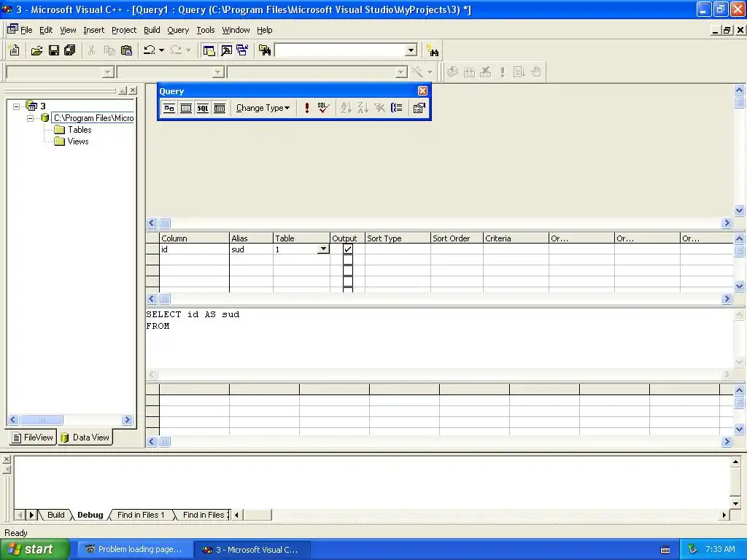Switch to Problem loading page taskbar button
Screen dimensions: 747x560
click(x=135, y=549)
